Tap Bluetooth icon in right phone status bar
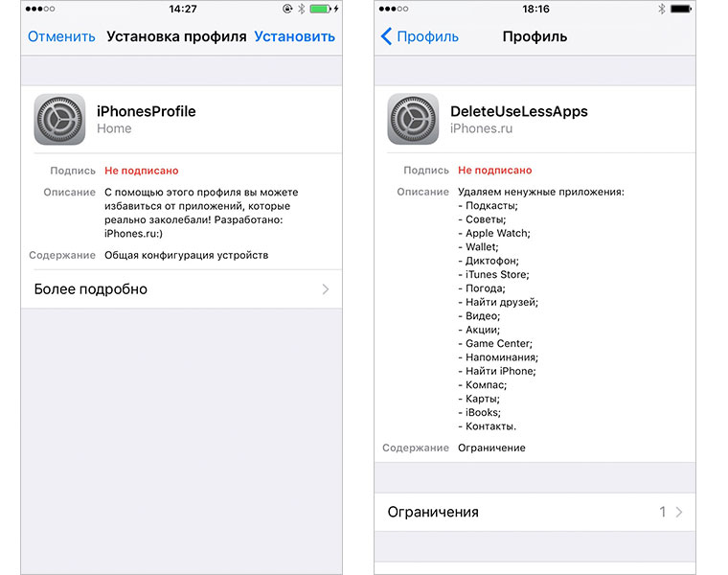 [x=661, y=9]
